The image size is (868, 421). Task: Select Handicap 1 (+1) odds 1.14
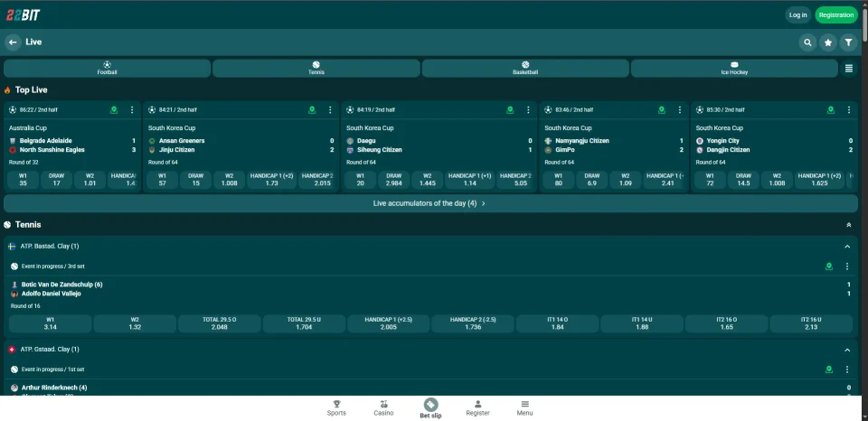coord(470,180)
